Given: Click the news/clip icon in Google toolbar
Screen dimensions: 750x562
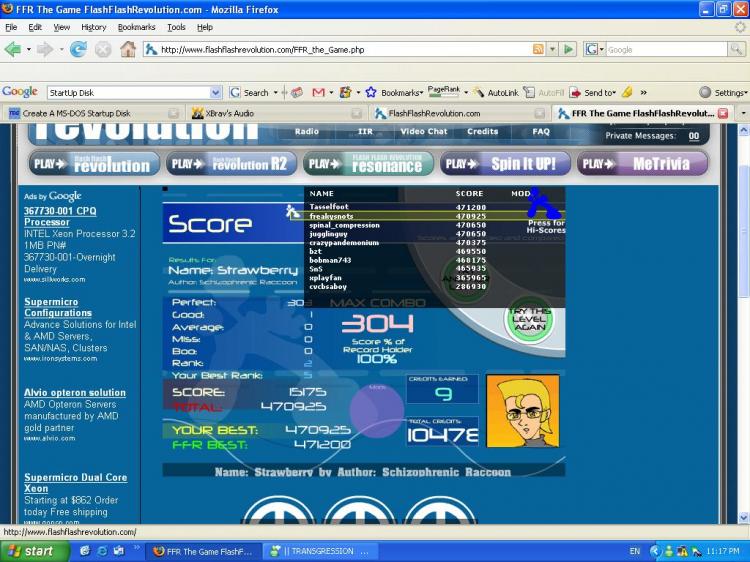Looking at the screenshot, I should tap(297, 92).
